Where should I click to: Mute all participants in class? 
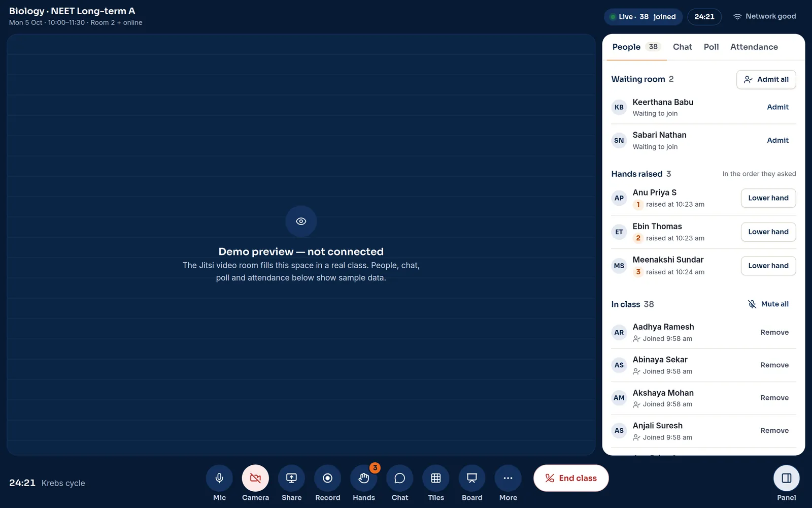click(768, 304)
